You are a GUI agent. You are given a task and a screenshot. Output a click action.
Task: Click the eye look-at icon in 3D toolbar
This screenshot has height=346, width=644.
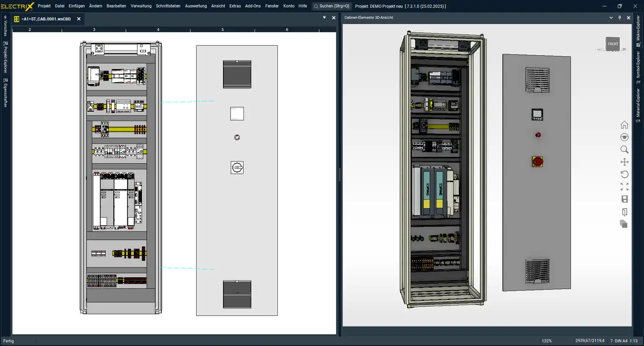tap(624, 137)
